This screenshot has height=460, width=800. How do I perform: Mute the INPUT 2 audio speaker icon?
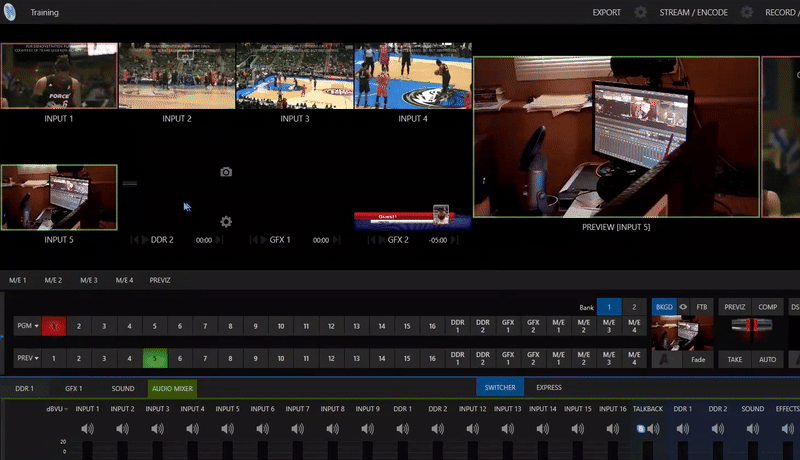click(x=122, y=429)
